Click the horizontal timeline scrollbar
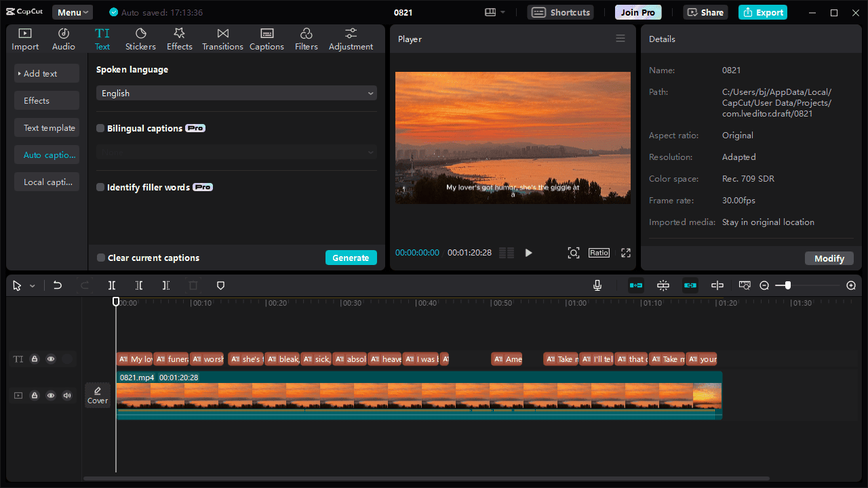The image size is (868, 488). 427,479
